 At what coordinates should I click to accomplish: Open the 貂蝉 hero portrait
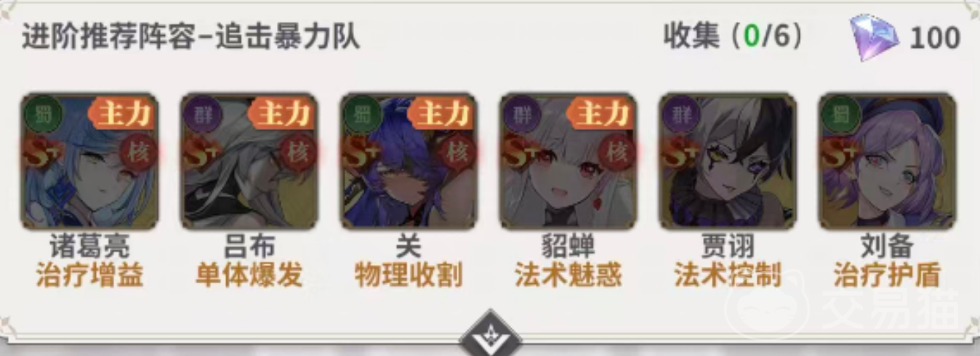click(569, 161)
